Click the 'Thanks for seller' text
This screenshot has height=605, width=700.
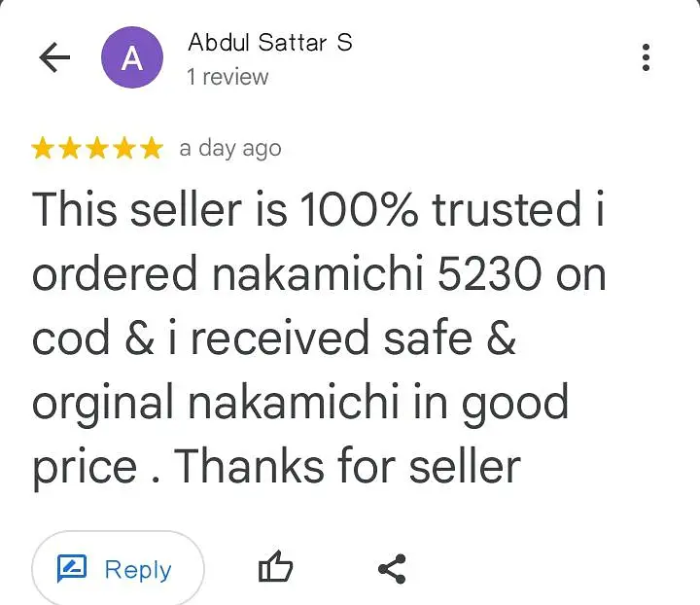tap(348, 467)
